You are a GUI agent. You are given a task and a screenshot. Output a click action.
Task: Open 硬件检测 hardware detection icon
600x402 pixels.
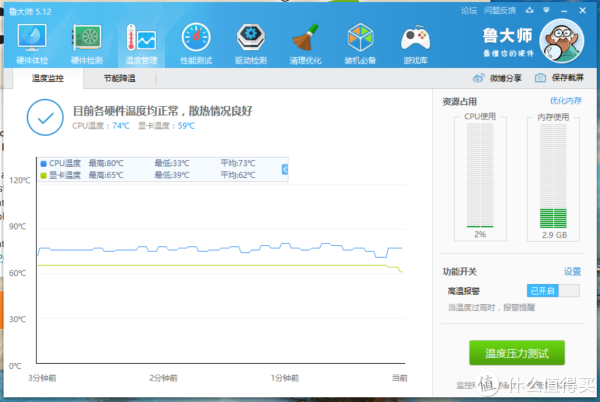tap(87, 43)
